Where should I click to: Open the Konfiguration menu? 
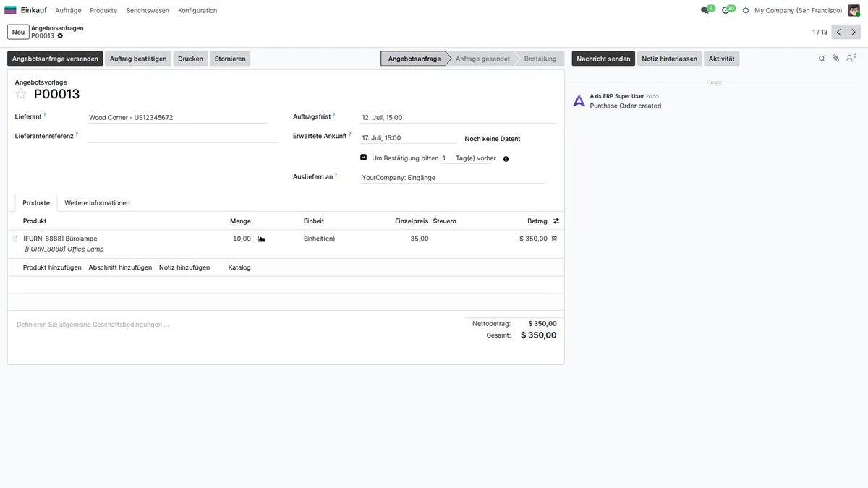click(197, 10)
